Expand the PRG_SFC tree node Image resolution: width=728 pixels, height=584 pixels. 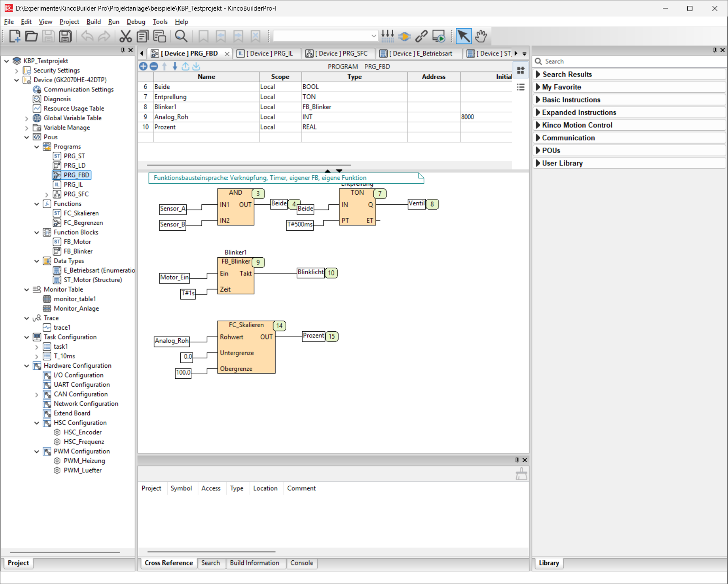point(47,195)
